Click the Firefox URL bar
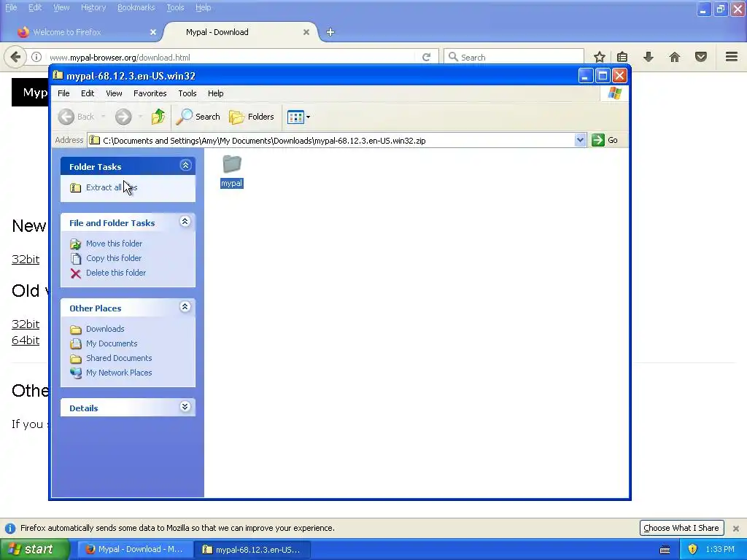The width and height of the screenshot is (747, 560). point(228,57)
